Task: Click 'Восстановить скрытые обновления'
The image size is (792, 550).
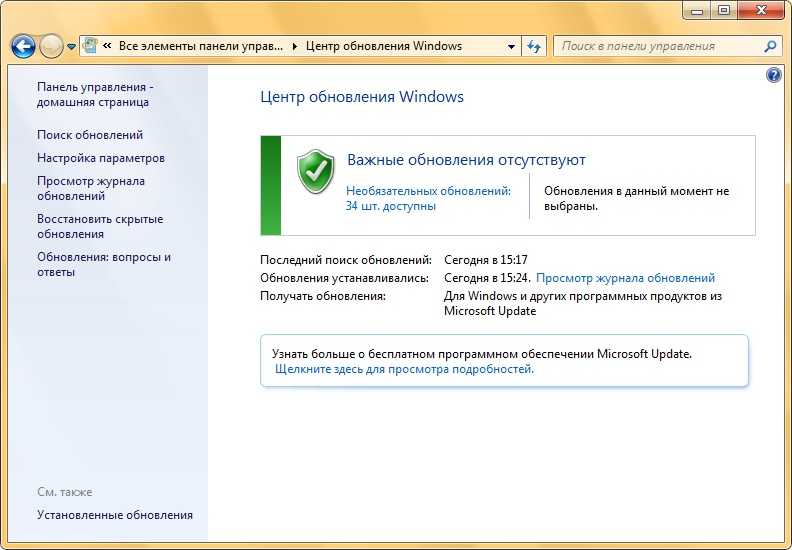Action: coord(100,226)
